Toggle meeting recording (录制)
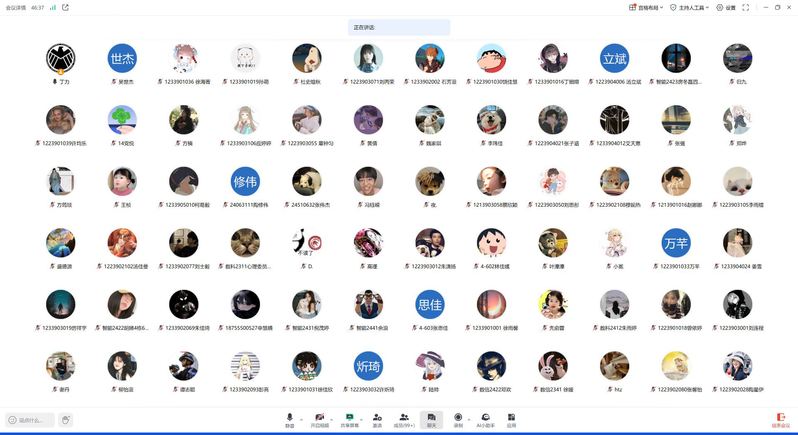The width and height of the screenshot is (798, 435). [x=458, y=419]
